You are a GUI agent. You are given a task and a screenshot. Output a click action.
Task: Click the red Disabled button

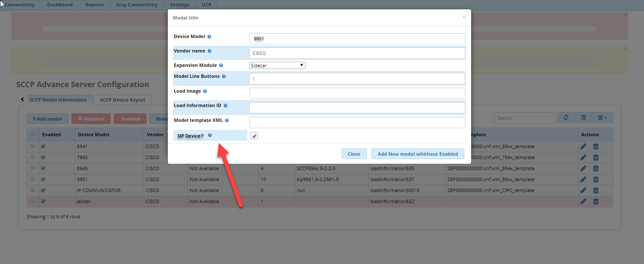point(91,119)
